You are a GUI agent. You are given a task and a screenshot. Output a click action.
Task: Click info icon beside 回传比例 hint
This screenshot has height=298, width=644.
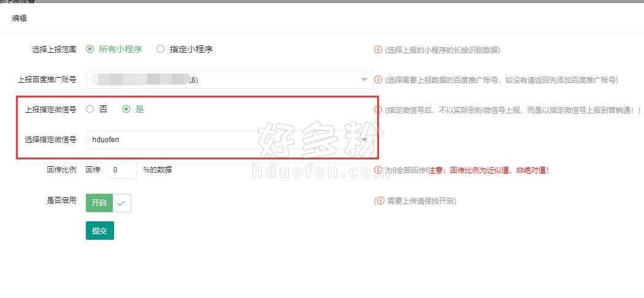point(378,169)
